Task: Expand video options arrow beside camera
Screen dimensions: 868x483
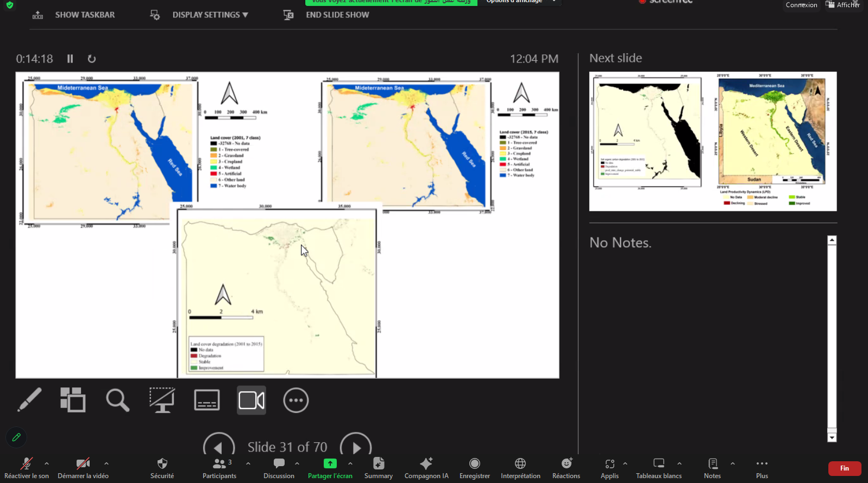Action: click(106, 463)
